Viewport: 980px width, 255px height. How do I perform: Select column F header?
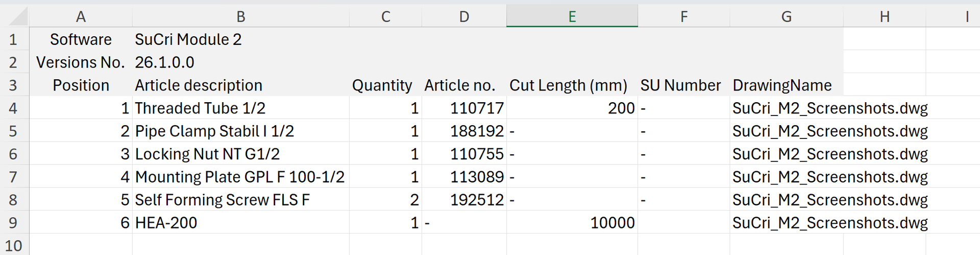[x=684, y=17]
